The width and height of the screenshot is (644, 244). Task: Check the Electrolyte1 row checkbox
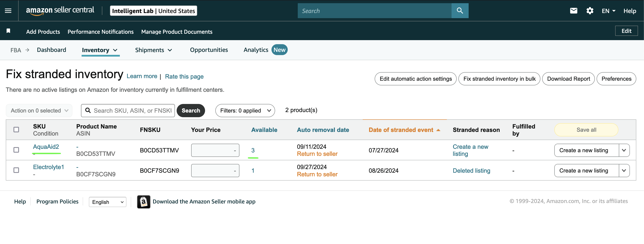coord(16,170)
